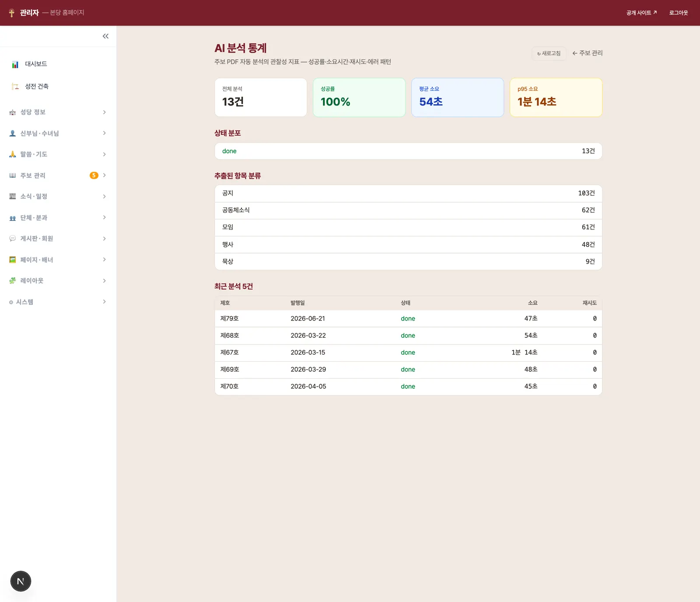Click the 성전 건축 crane icon

(x=15, y=86)
